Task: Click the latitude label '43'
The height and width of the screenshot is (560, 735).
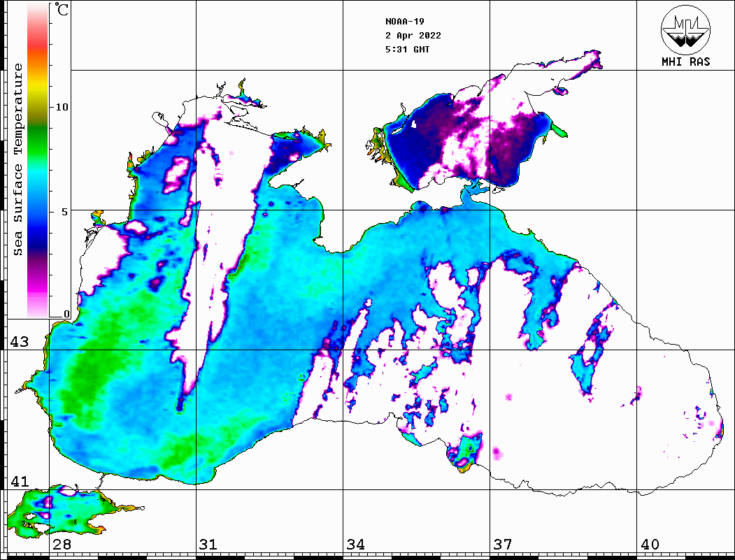Action: pos(19,342)
